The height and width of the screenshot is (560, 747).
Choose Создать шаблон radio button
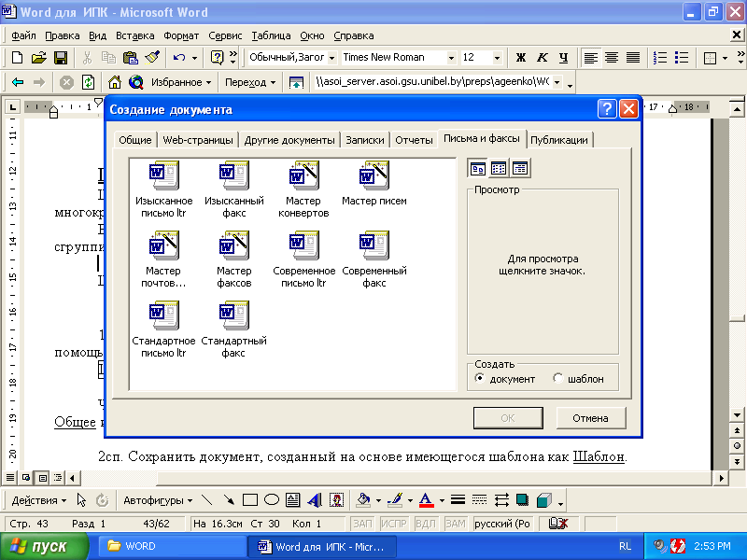point(557,378)
